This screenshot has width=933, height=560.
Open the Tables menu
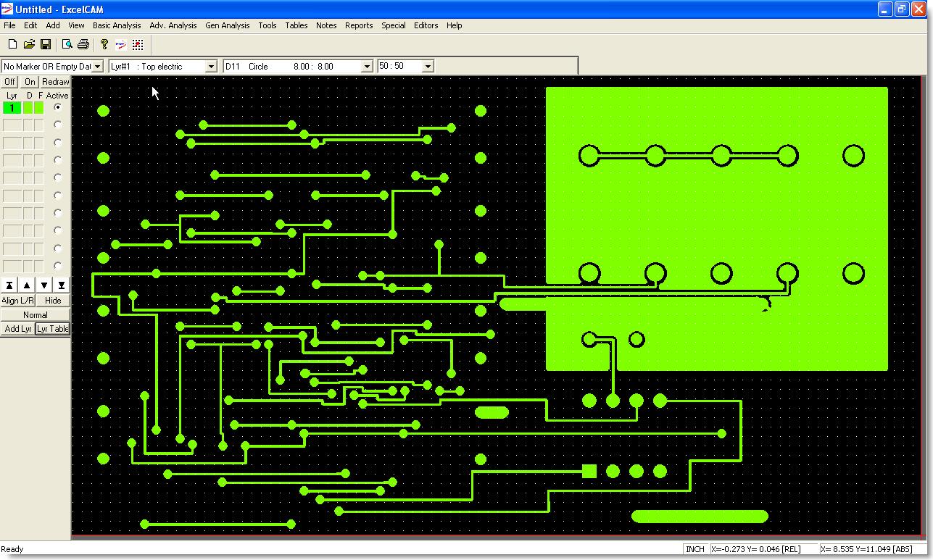[x=297, y=25]
